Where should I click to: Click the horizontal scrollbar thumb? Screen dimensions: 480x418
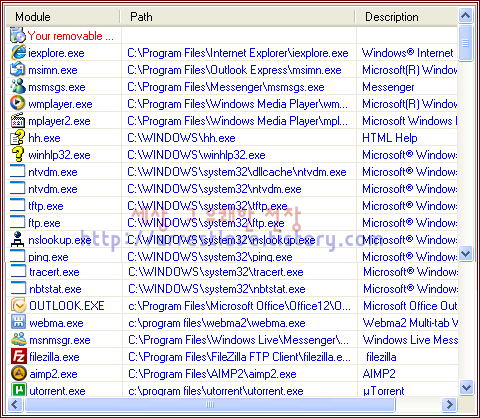(x=210, y=405)
